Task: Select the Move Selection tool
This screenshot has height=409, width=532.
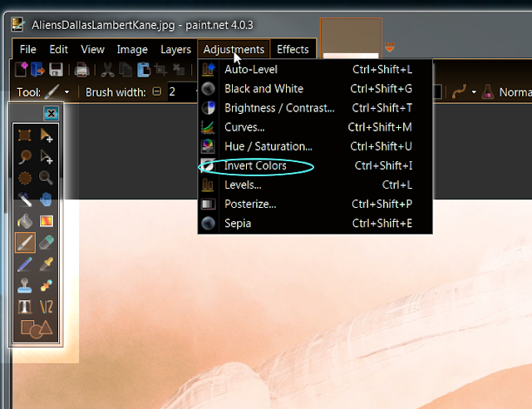Action: (x=47, y=156)
